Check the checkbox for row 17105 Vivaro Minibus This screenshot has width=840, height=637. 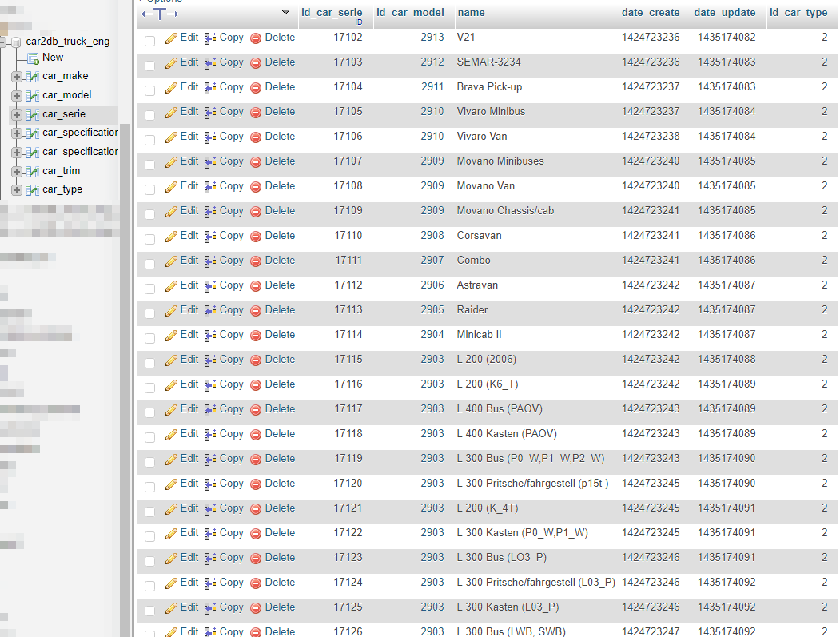click(x=150, y=115)
